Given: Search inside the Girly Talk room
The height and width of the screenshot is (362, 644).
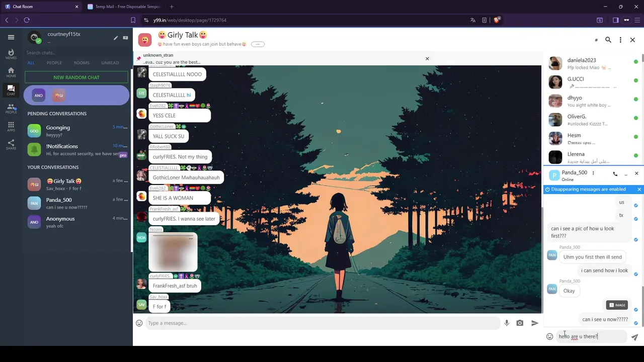Looking at the screenshot, I should [x=608, y=40].
